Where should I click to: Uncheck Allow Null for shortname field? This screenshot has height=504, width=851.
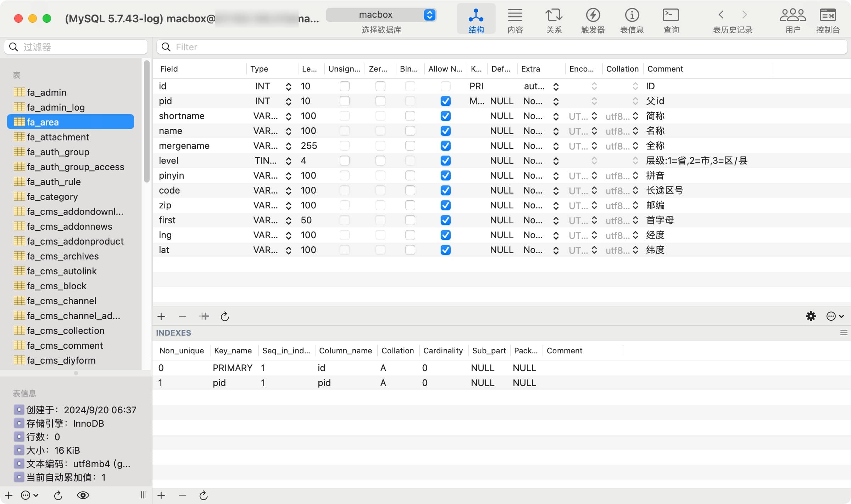445,116
